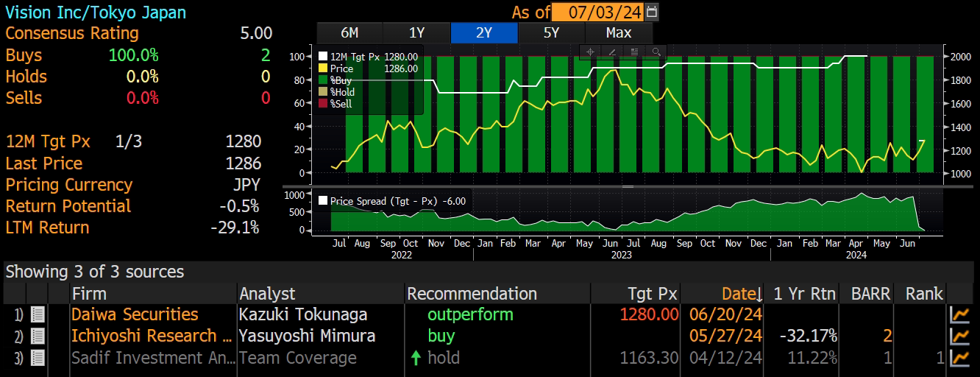Viewport: 980px width, 377px height.
Task: Click Showing 3 of 3 sources text
Action: point(95,272)
